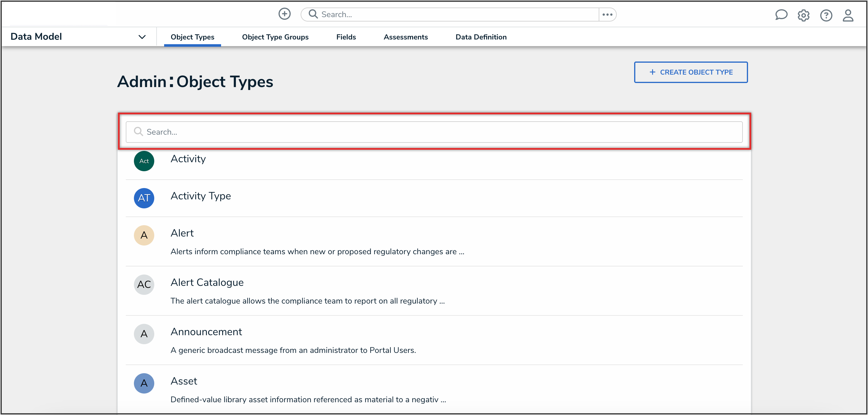The height and width of the screenshot is (415, 868).
Task: Click the green Act avatar for Activity
Action: pyautogui.click(x=144, y=161)
